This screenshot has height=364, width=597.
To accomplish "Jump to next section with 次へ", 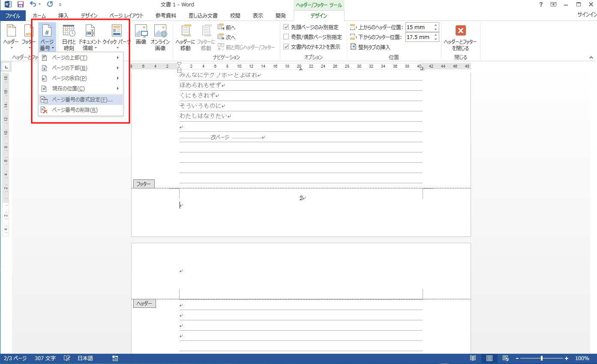I will (227, 37).
